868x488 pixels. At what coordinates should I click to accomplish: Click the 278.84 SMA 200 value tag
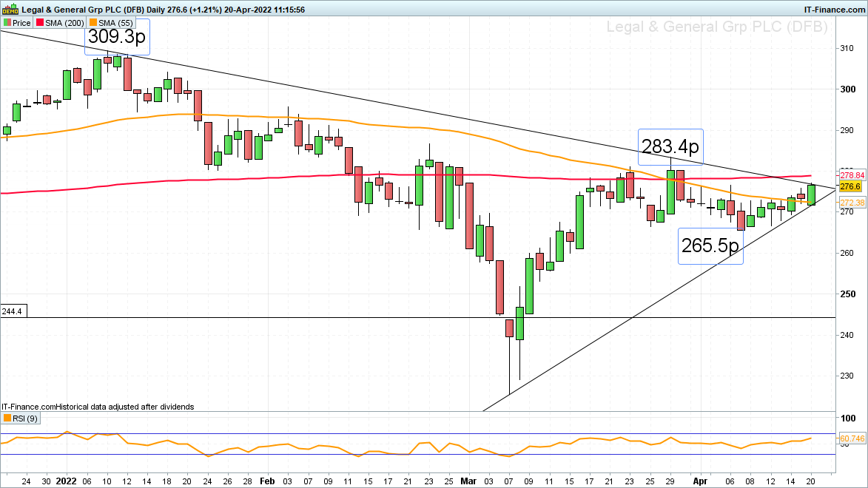(852, 175)
